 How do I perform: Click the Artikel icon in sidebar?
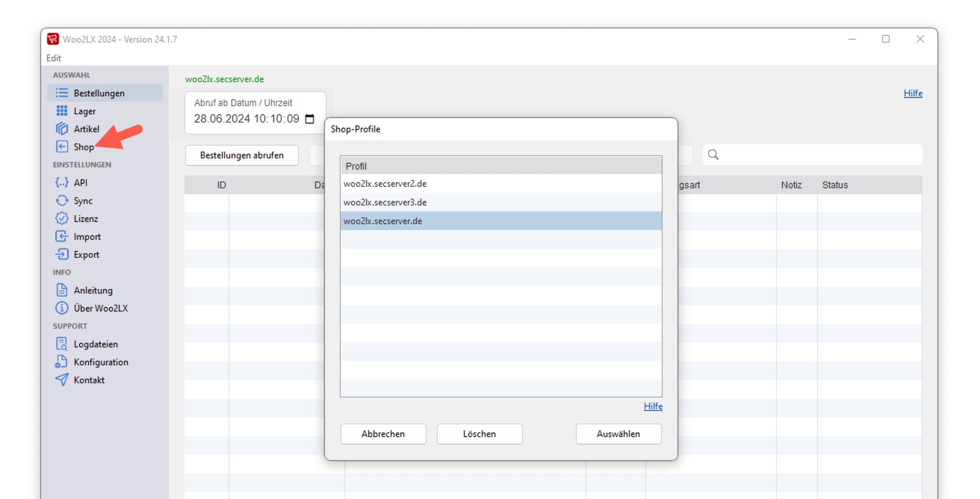click(62, 128)
